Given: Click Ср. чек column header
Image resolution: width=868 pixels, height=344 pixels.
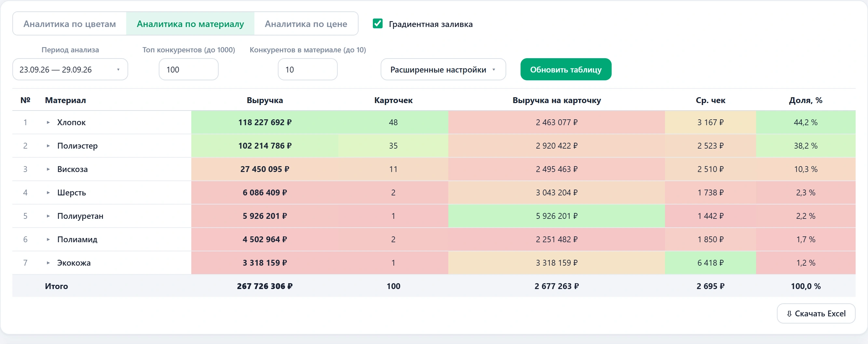Looking at the screenshot, I should click(710, 100).
